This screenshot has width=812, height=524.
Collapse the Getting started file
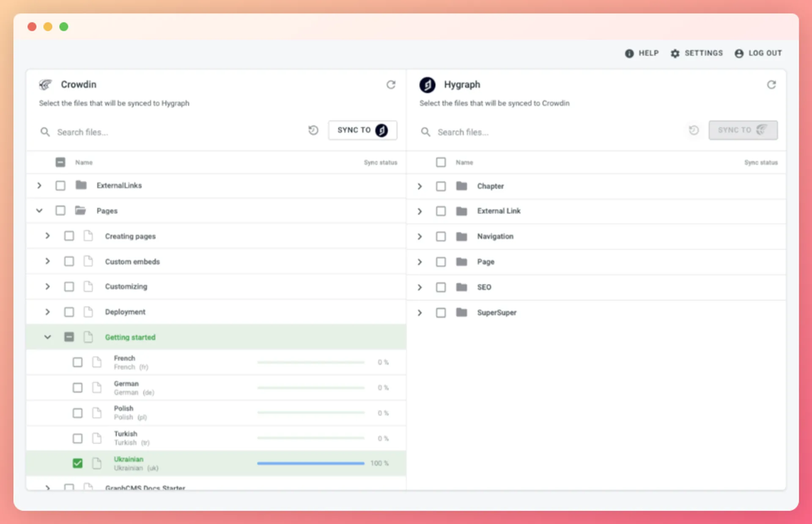point(48,337)
